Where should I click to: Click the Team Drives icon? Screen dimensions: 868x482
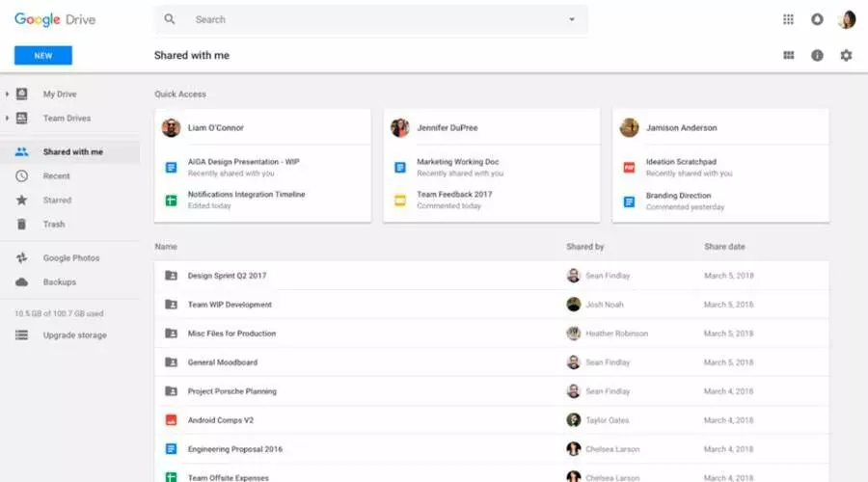[x=21, y=118]
